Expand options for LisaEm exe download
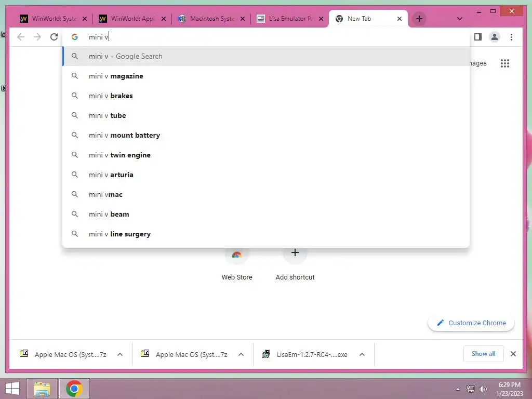Image resolution: width=532 pixels, height=399 pixels. (362, 354)
